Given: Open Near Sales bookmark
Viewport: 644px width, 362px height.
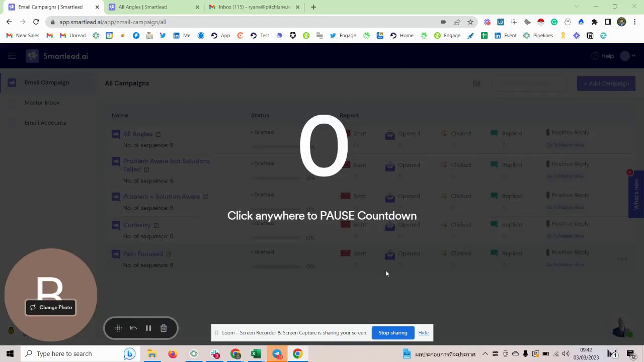Looking at the screenshot, I should point(23,36).
